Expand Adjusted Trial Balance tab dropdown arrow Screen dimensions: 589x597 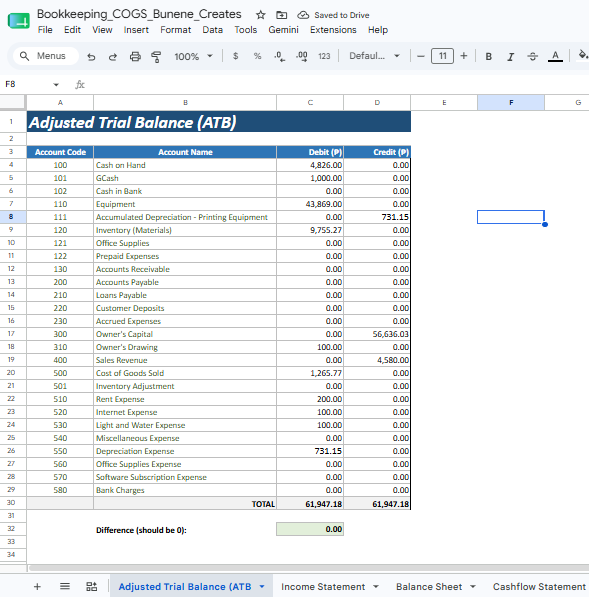262,587
